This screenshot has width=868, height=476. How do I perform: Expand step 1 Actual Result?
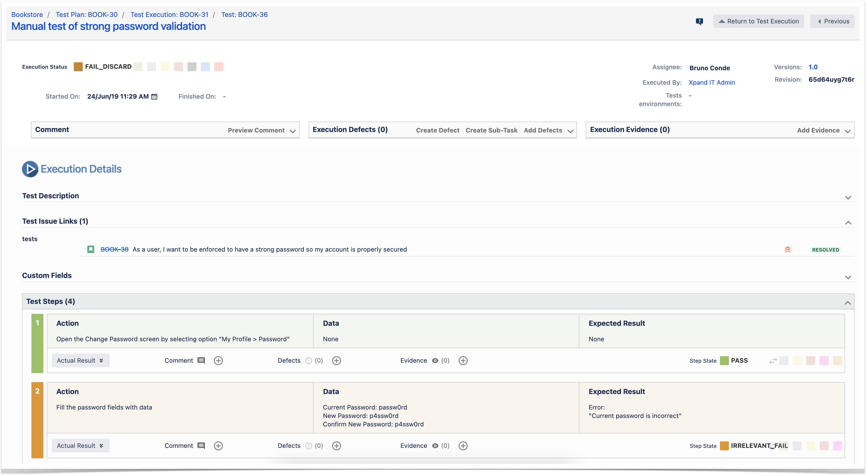[80, 360]
